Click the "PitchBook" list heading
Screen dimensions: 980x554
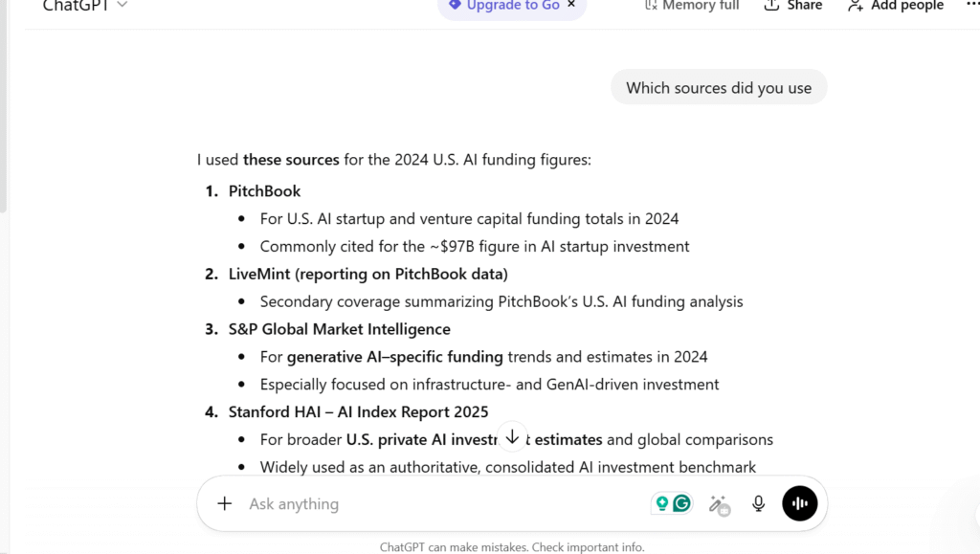[x=264, y=191]
